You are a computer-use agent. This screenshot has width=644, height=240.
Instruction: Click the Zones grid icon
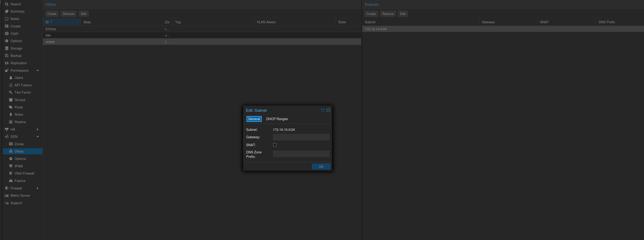(11, 144)
